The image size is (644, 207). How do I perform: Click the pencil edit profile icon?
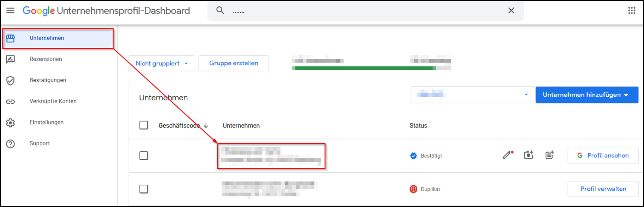(508, 155)
